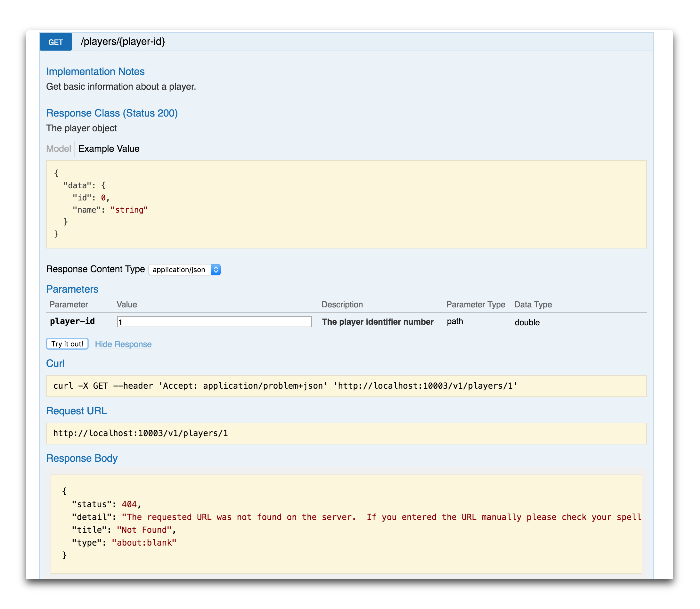This screenshot has width=700, height=609.
Task: Select the Example Value tab
Action: tap(109, 149)
